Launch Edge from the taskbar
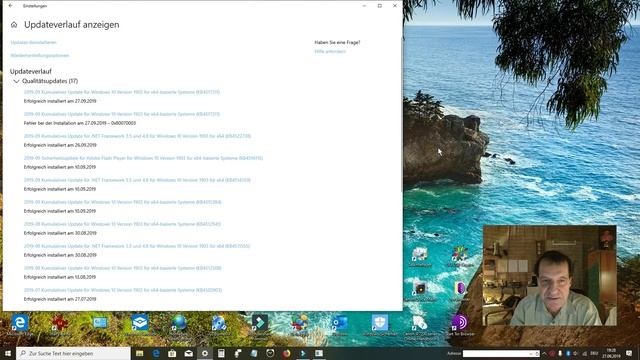 tap(156, 353)
